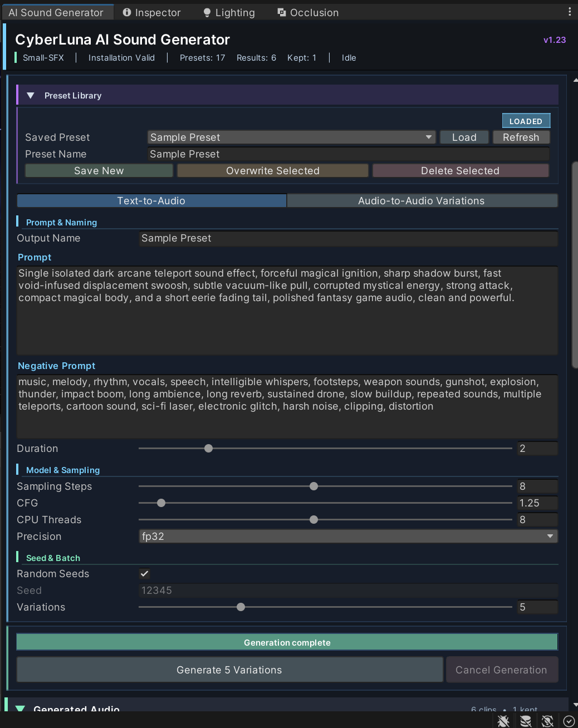Click the Sampling Steps slider handle
Screen dimensions: 578x728
coord(314,486)
